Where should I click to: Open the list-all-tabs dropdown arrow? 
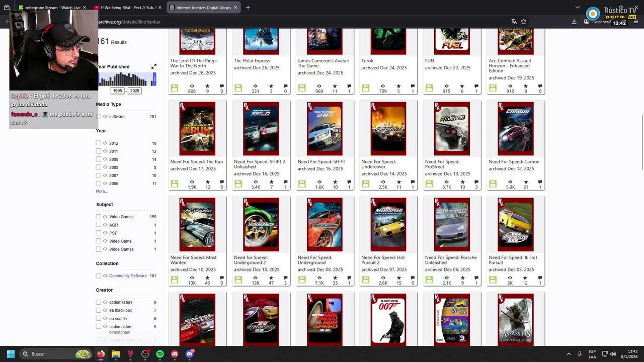point(578,8)
